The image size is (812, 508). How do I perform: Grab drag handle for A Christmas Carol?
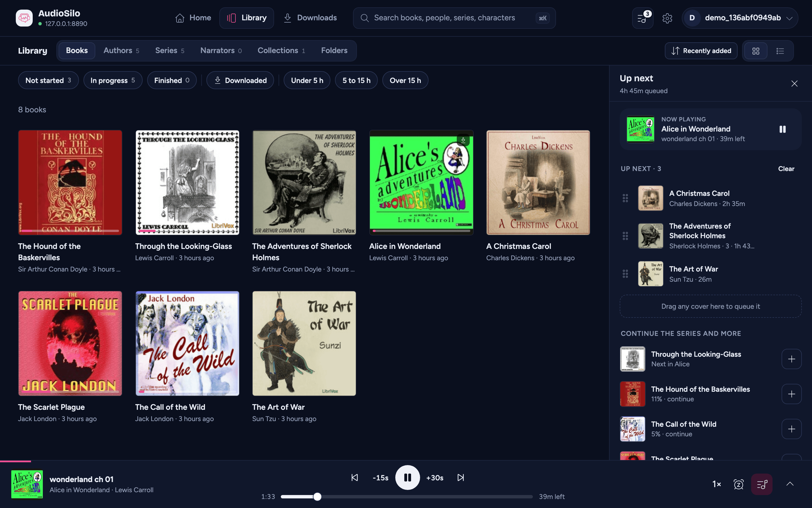(625, 198)
